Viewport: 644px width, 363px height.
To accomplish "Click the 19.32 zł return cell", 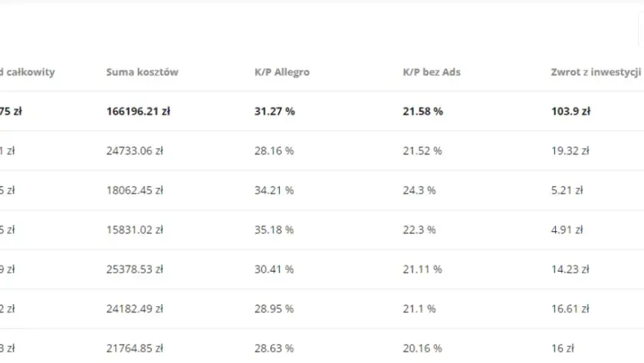I will (570, 151).
